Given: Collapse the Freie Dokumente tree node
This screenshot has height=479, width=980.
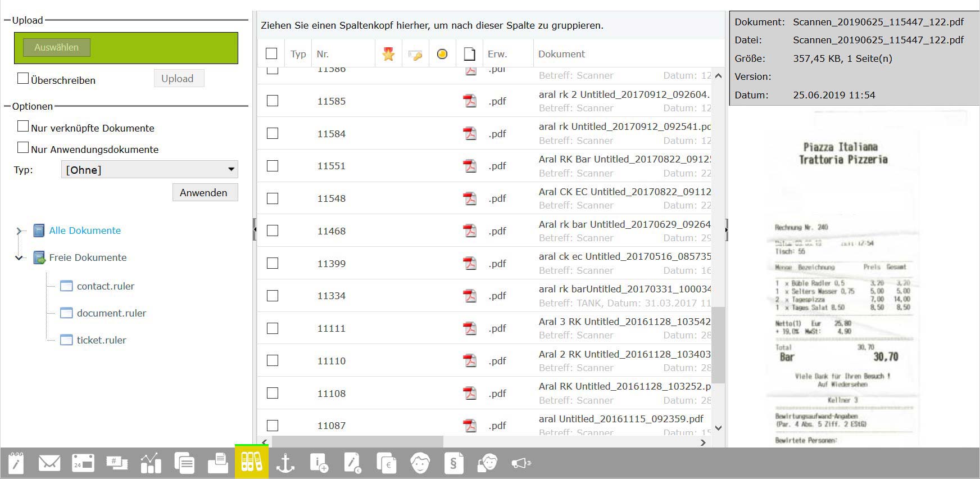Looking at the screenshot, I should 19,257.
